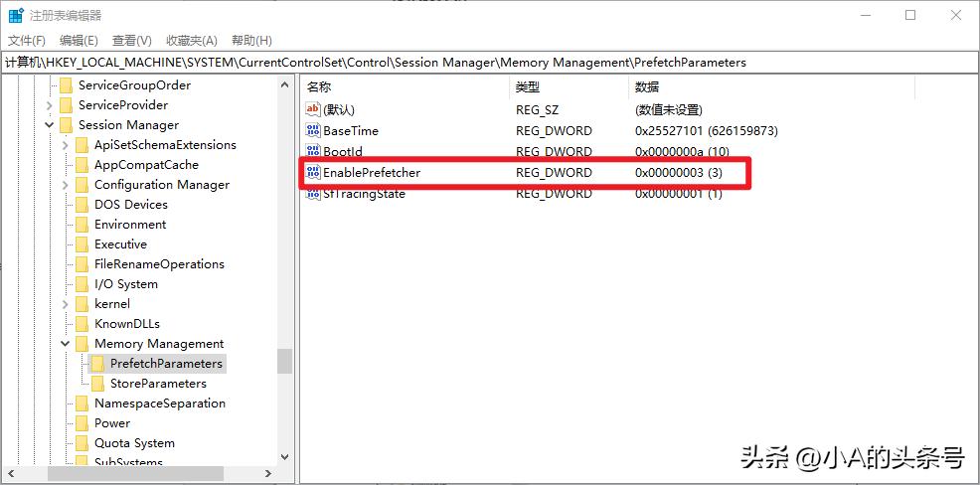This screenshot has width=980, height=485.
Task: Select the DOS Devices folder icon
Action: click(x=82, y=205)
